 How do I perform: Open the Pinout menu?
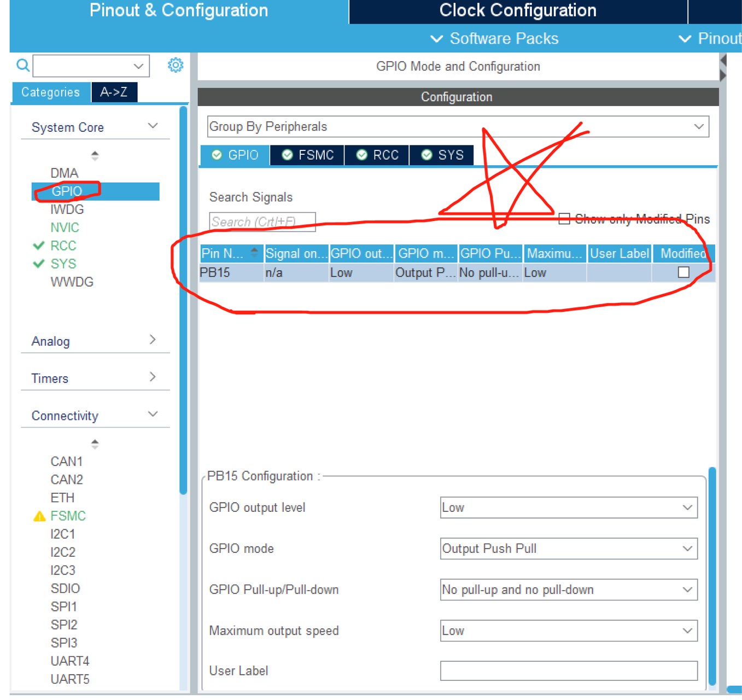(x=710, y=38)
